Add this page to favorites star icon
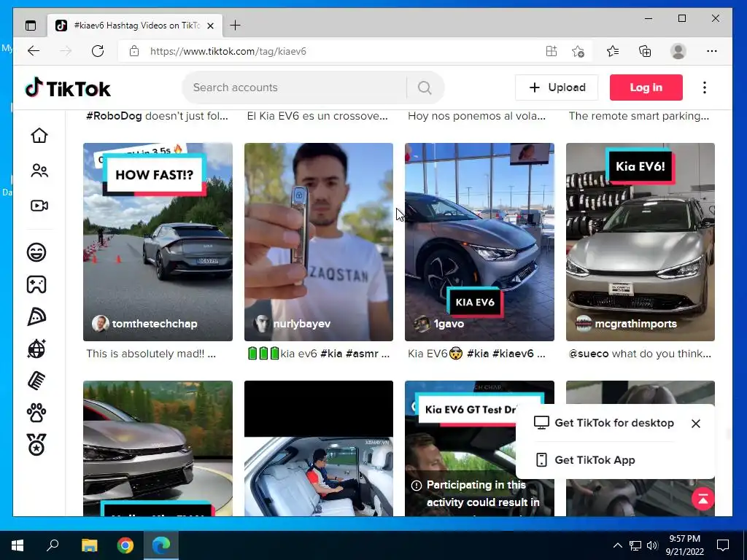 (x=578, y=51)
